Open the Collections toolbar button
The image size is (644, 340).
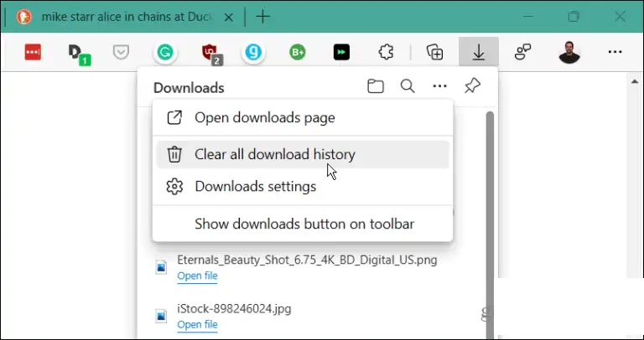(434, 52)
